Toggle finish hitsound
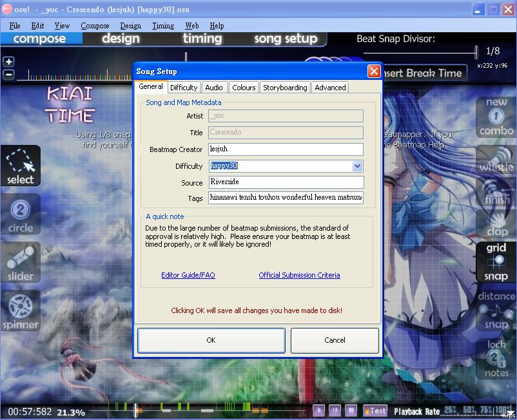Screen dimensions: 517x420 [x=496, y=193]
